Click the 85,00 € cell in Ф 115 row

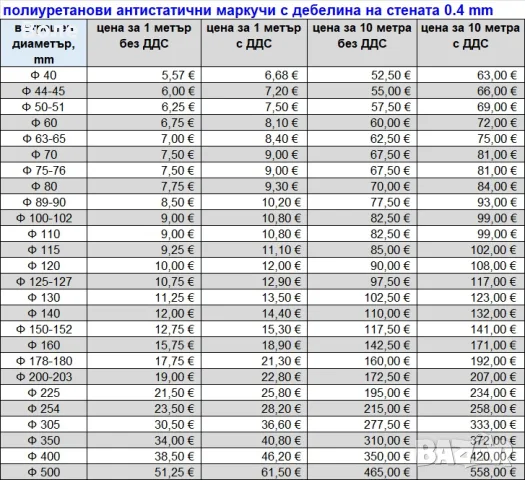point(362,250)
